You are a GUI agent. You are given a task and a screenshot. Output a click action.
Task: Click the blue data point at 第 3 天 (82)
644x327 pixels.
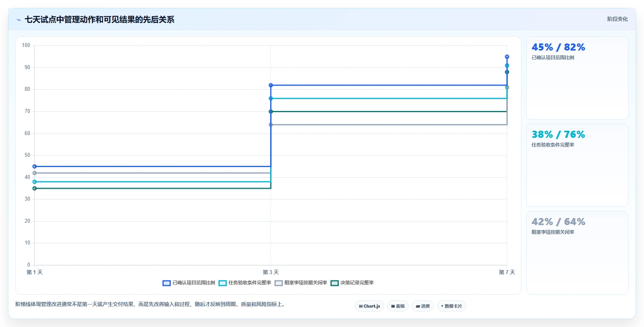(271, 85)
